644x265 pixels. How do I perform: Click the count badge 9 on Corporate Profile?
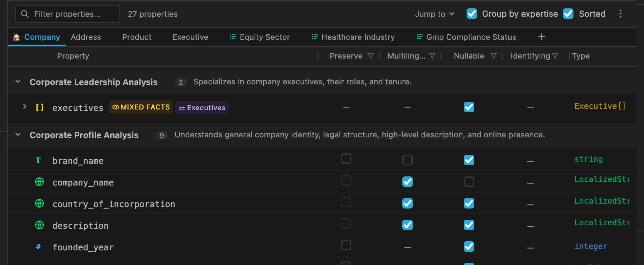click(162, 135)
